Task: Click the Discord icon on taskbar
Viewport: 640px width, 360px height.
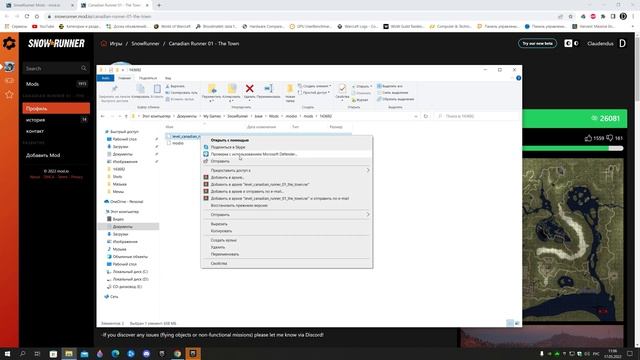Action: (147, 353)
